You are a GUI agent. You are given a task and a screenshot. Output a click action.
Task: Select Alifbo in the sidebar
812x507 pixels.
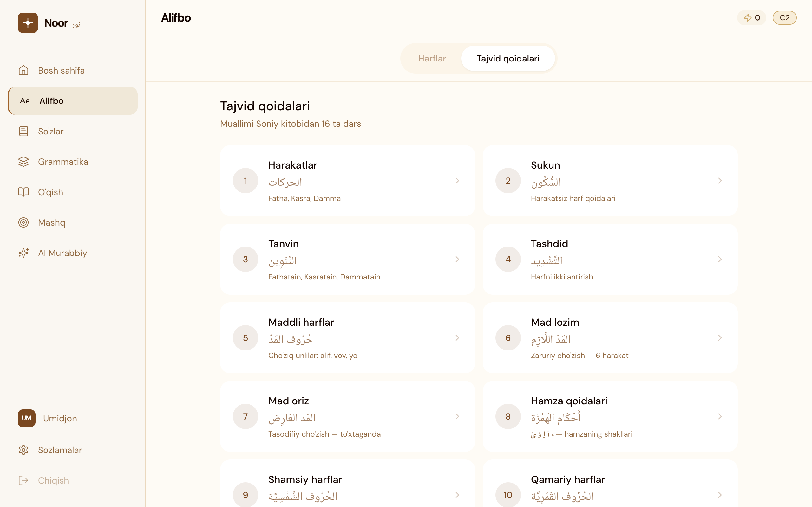pyautogui.click(x=73, y=101)
